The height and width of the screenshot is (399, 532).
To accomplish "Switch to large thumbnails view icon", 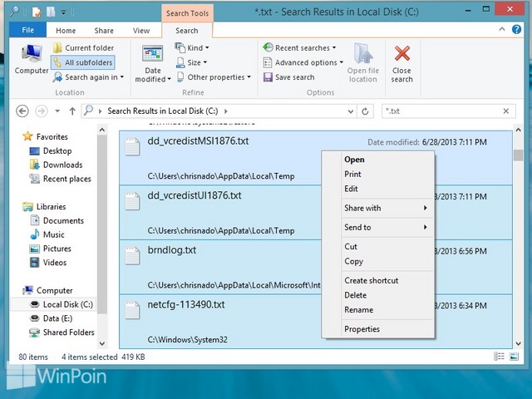I will click(515, 357).
